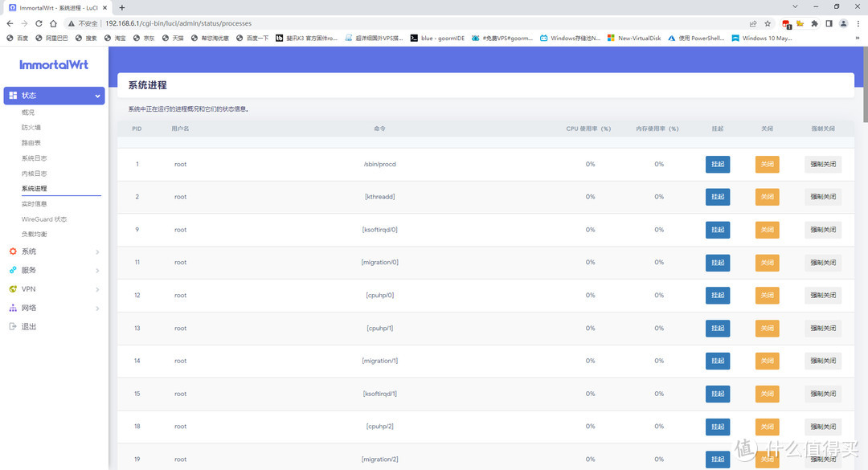Reload the current page
The height and width of the screenshot is (470, 868).
click(x=39, y=23)
